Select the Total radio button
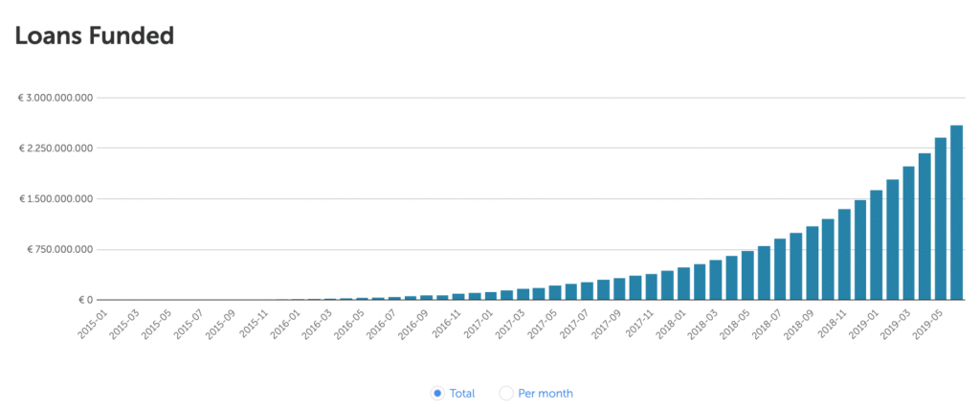The image size is (980, 410). 437,393
